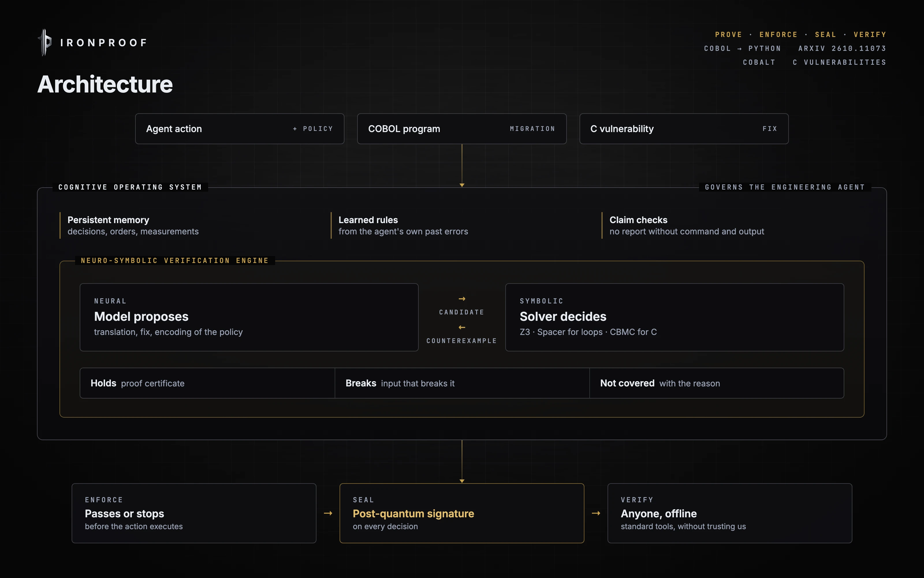
Task: Open the Verify Anyone, offline card
Action: (730, 513)
